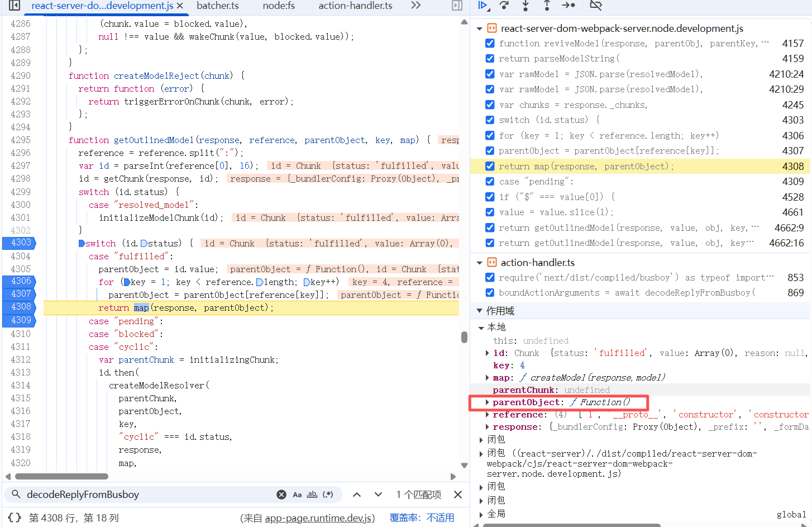Pretty print the source with braces icon

15,517
